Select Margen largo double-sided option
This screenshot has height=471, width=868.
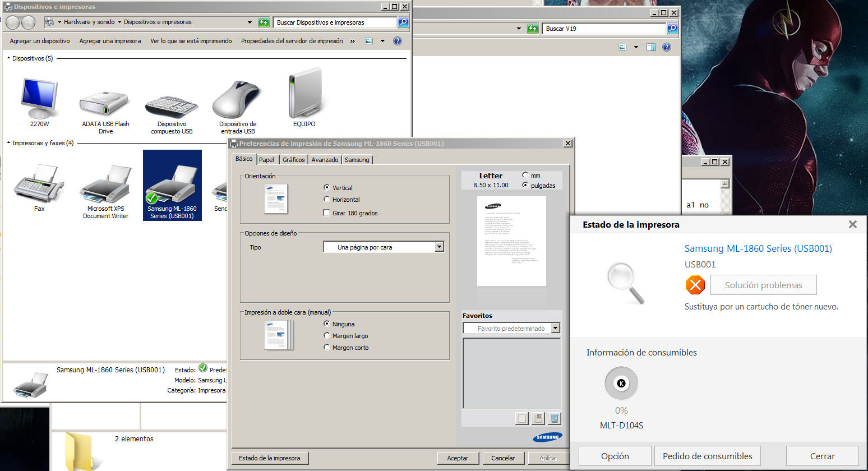coord(327,335)
